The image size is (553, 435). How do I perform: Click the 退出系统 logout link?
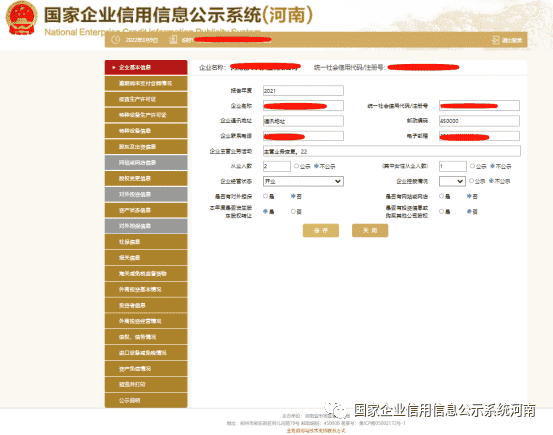click(512, 40)
